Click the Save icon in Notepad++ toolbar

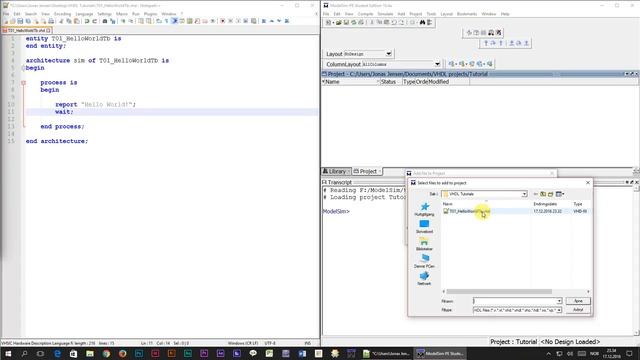[20, 21]
